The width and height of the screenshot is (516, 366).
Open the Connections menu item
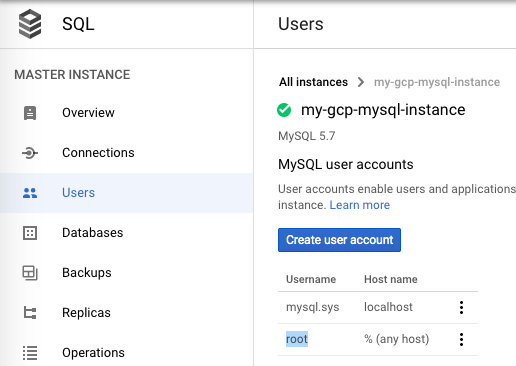(127, 153)
